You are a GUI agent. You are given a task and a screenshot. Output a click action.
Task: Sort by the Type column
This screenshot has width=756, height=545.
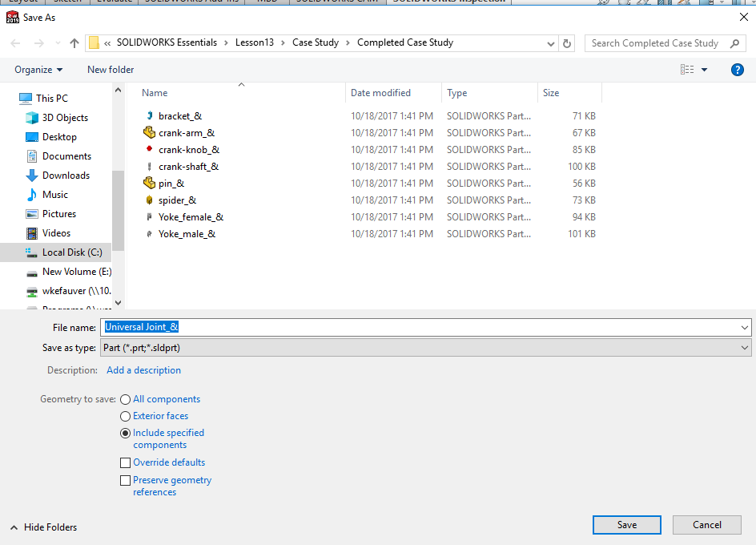click(456, 93)
